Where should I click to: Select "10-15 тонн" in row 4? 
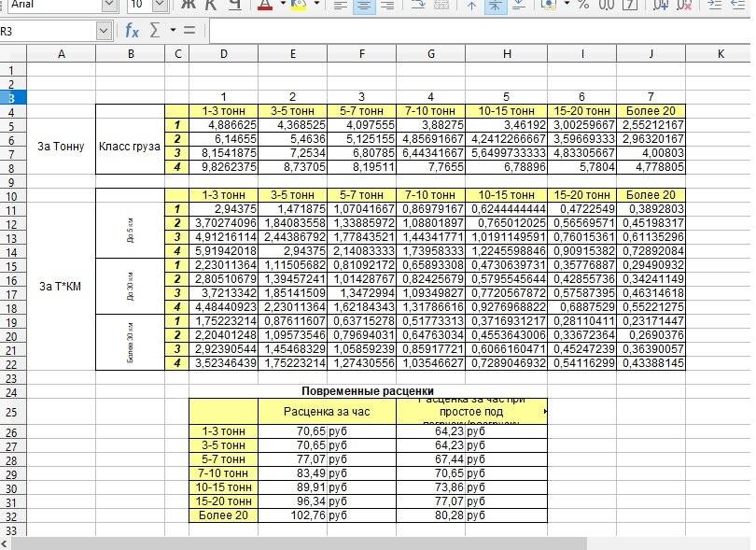507,111
